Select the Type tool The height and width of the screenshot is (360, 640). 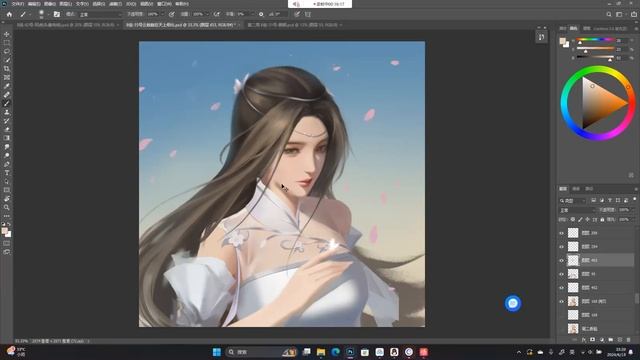[7, 173]
